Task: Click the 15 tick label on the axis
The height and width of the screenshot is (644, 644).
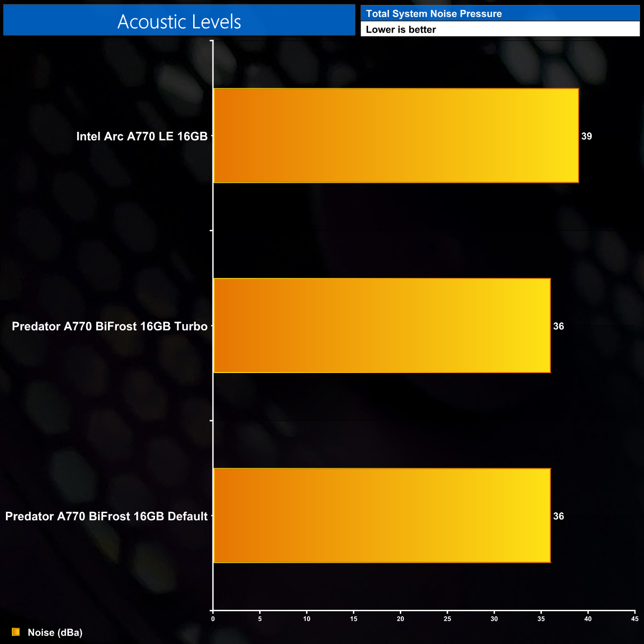Action: point(354,619)
